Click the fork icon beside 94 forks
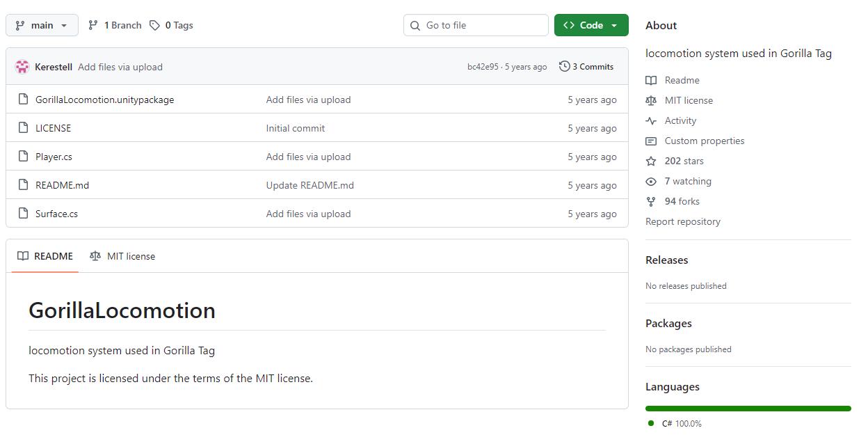This screenshot has height=435, width=868. pyautogui.click(x=651, y=201)
